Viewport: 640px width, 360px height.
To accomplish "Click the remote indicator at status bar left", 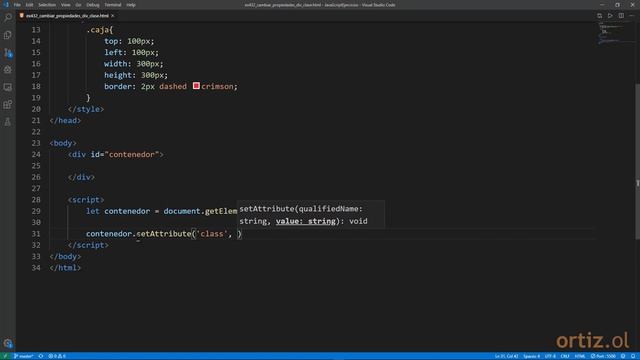I will click(5, 356).
